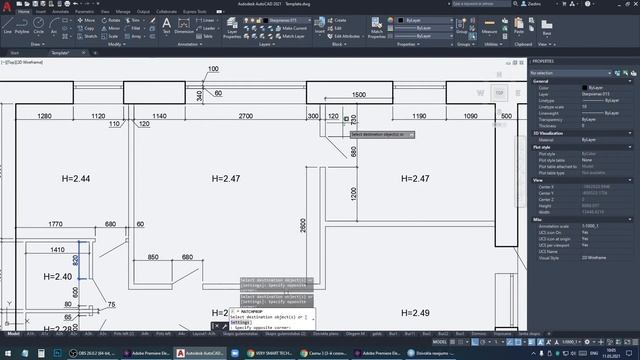Expand the Layers panel

click(x=267, y=44)
